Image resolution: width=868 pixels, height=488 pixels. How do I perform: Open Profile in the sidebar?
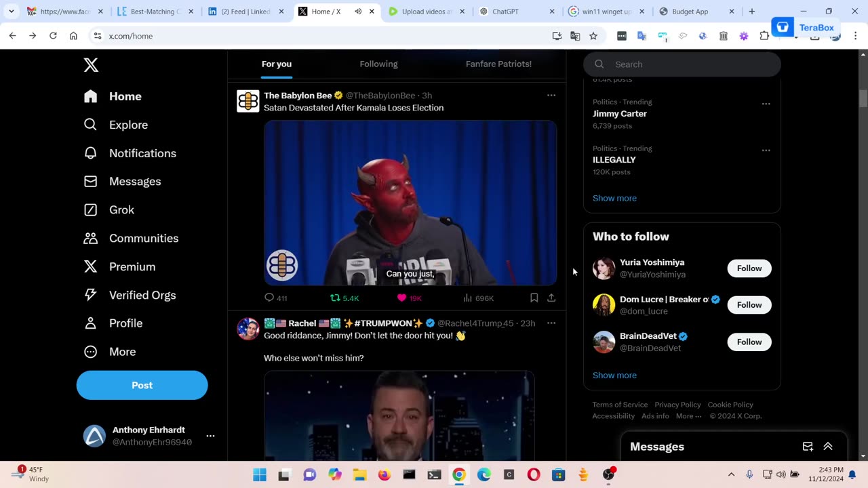(x=113, y=323)
